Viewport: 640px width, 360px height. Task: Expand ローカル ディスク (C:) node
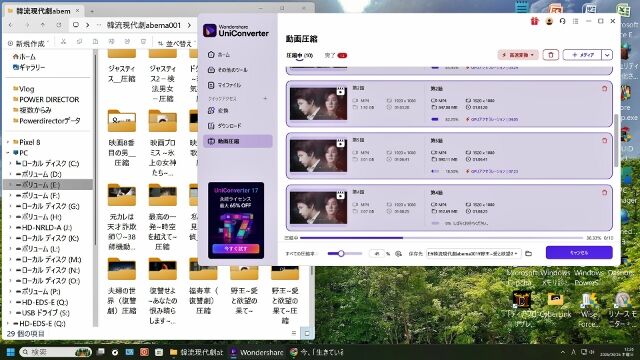pos(11,163)
